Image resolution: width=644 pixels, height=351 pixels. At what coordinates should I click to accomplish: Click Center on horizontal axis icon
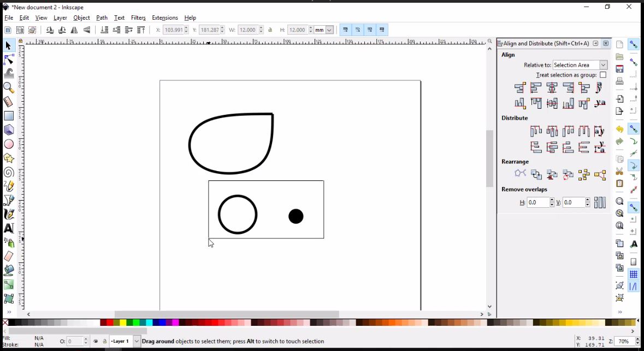click(x=552, y=103)
